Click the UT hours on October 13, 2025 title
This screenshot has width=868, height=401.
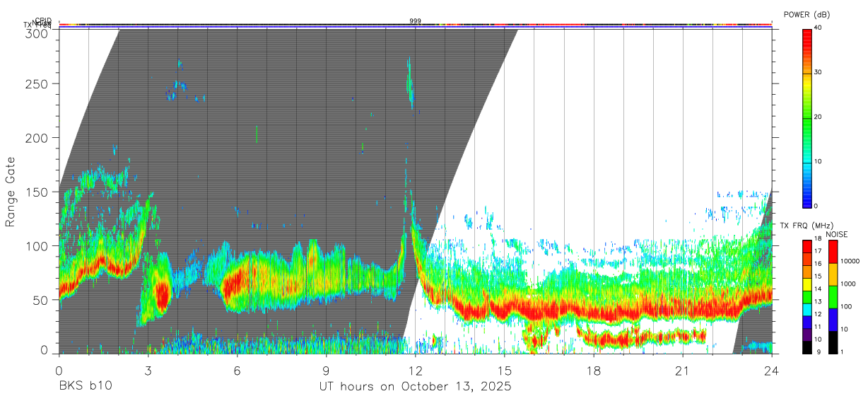(x=415, y=387)
